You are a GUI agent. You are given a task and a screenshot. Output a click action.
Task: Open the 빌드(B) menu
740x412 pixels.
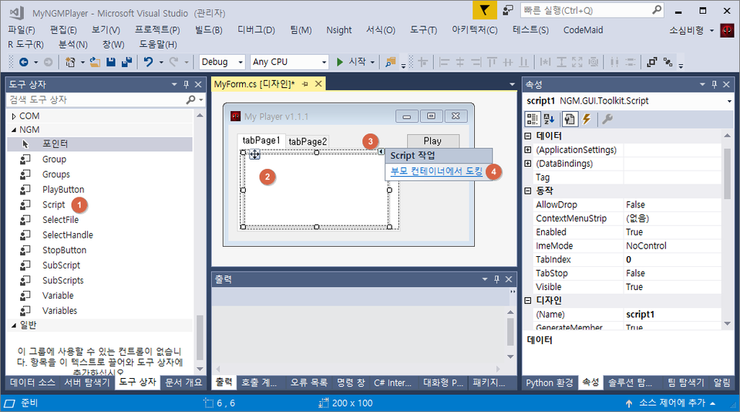[208, 30]
